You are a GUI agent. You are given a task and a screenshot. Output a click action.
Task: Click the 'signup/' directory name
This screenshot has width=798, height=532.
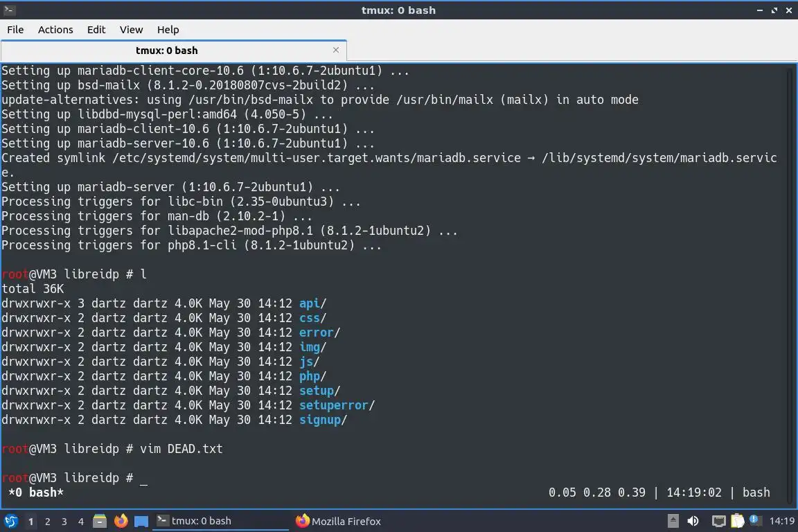click(323, 420)
